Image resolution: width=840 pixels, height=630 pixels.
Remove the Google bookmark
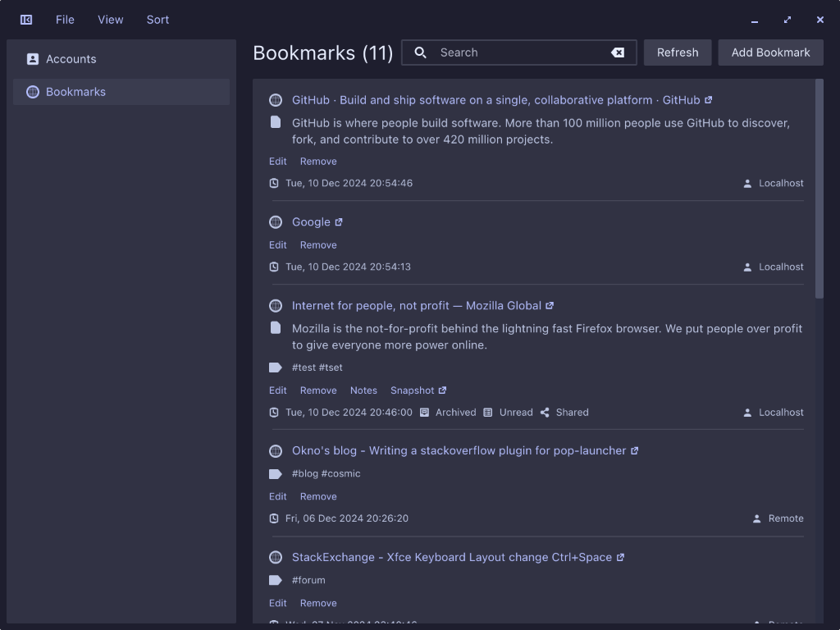318,244
